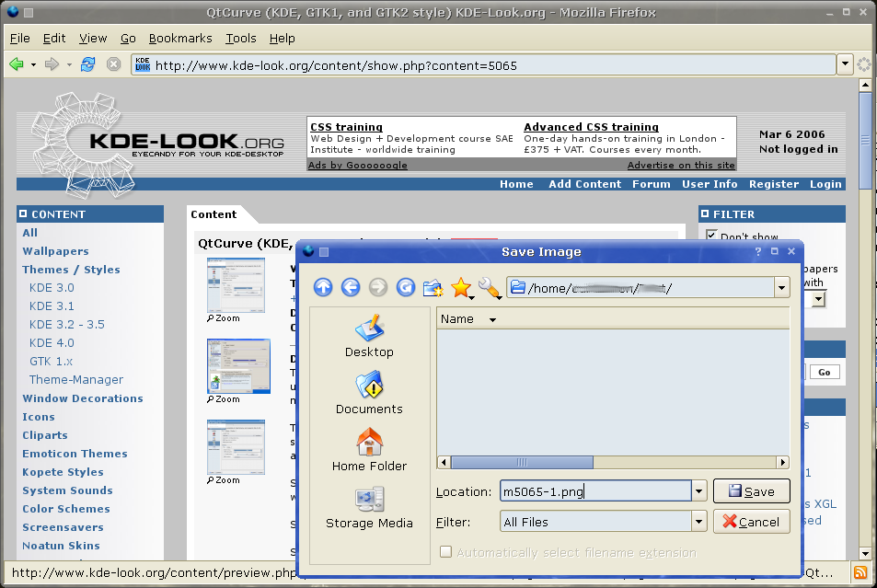Toggle Don't show checkbox in Filter panel
This screenshot has width=877, height=588.
pyautogui.click(x=711, y=235)
